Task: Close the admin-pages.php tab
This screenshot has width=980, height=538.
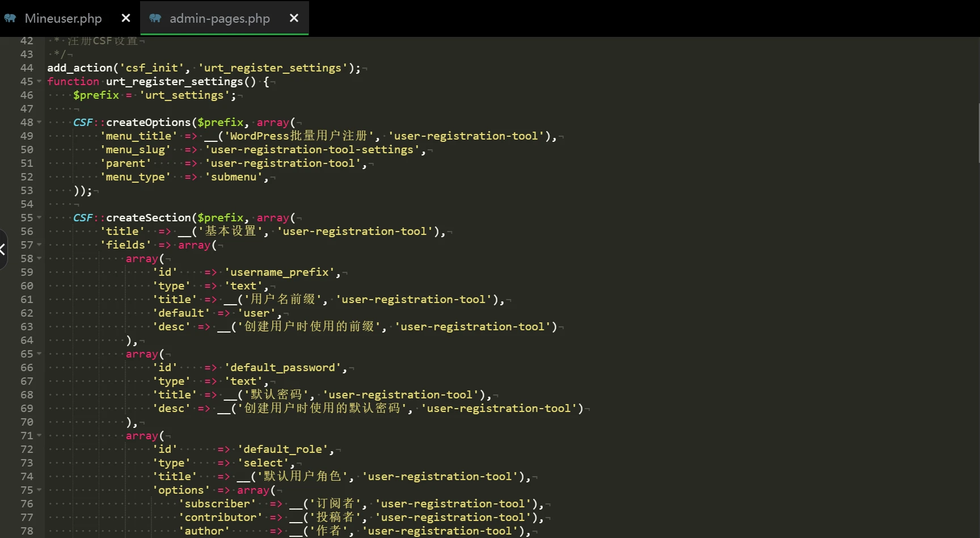Action: [294, 18]
